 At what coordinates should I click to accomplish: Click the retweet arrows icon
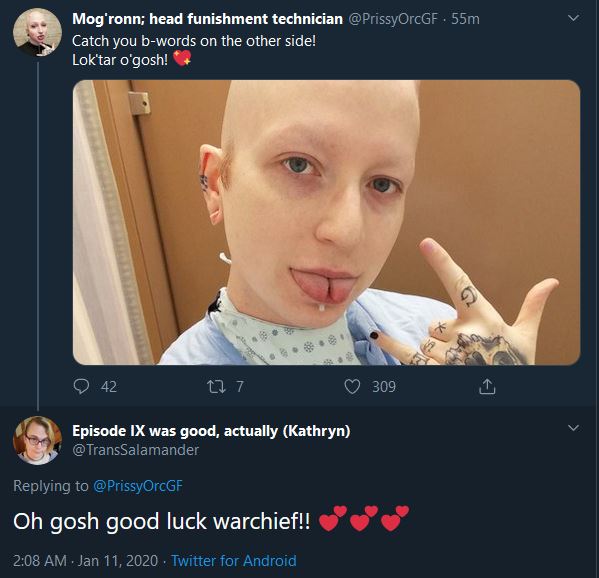point(216,387)
